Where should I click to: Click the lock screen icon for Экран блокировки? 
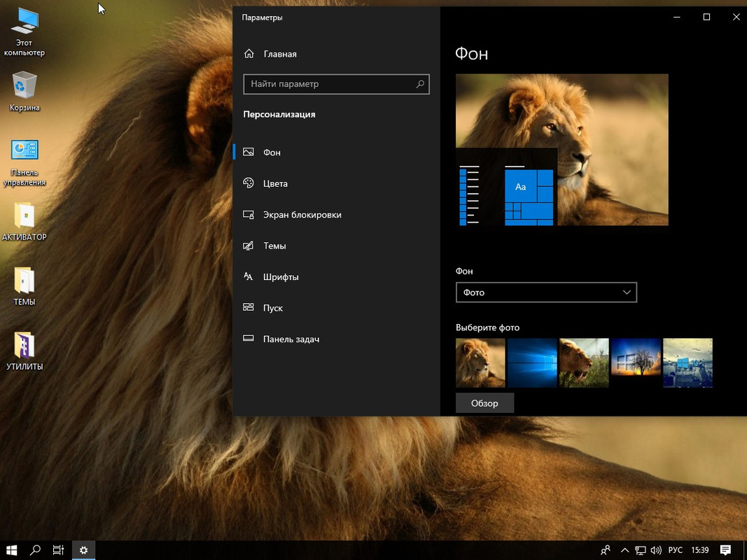click(x=249, y=214)
